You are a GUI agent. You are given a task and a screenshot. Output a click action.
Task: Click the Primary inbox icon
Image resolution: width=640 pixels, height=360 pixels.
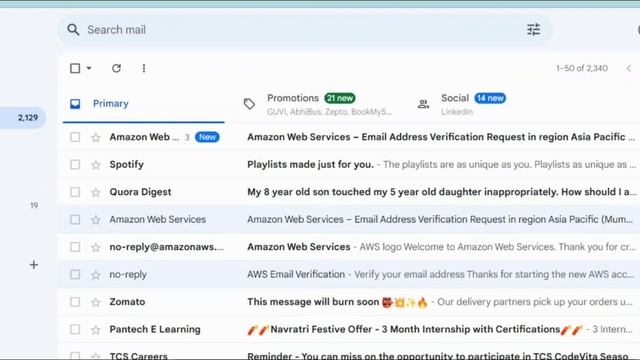tap(75, 104)
